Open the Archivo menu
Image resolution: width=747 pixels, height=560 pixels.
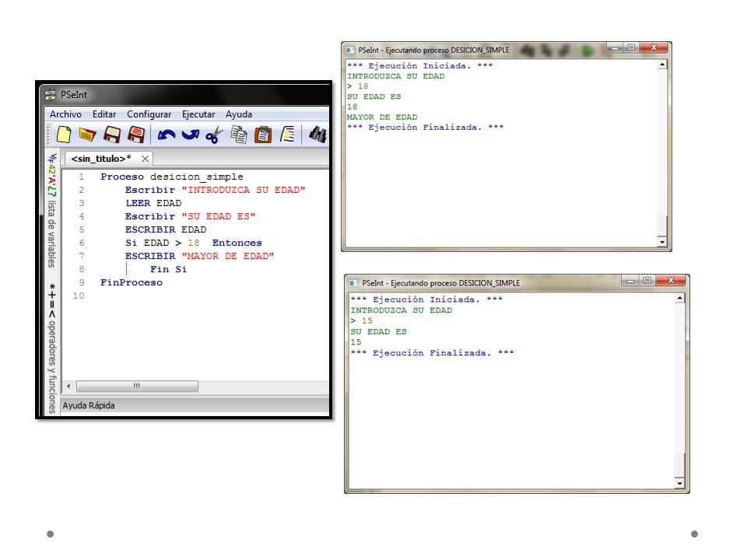click(x=65, y=114)
